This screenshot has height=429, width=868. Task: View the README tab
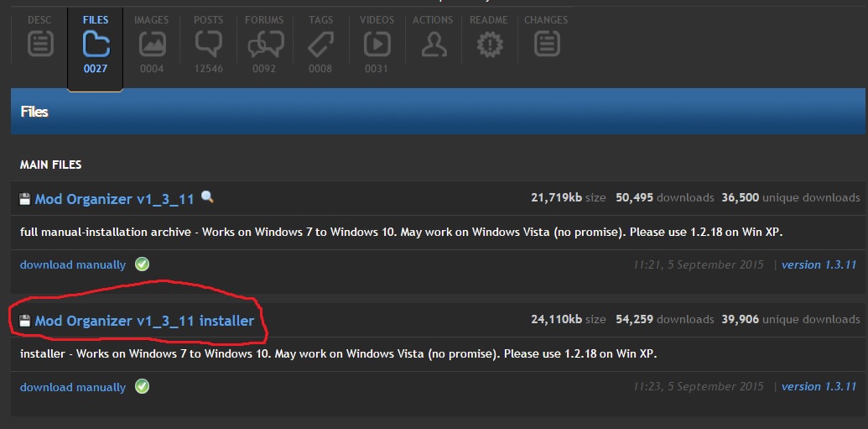coord(489,39)
